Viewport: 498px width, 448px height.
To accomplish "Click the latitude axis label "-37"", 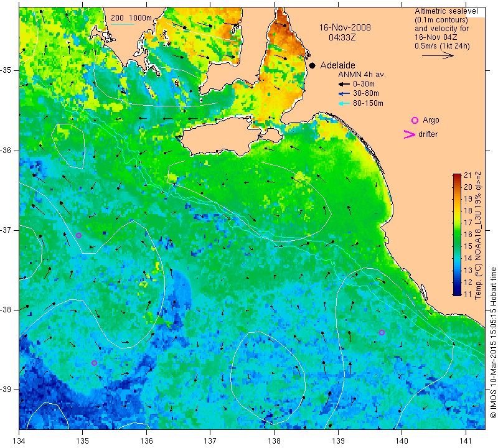I will point(7,230).
